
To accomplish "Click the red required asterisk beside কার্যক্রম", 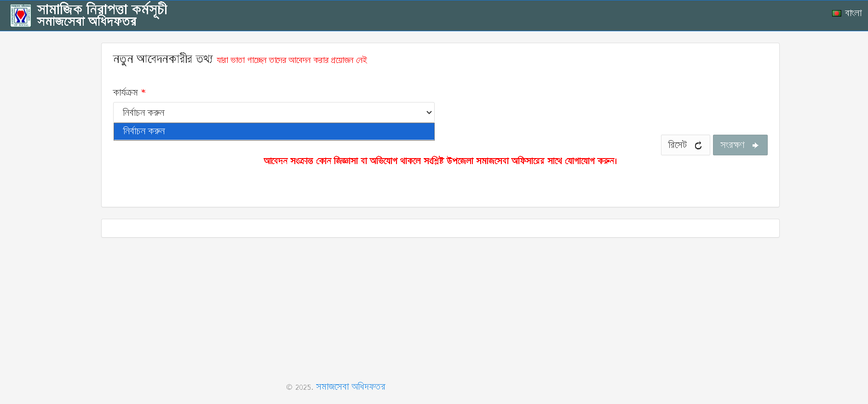I will pyautogui.click(x=144, y=92).
